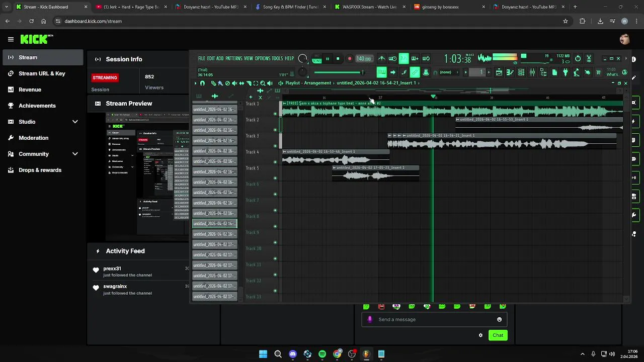Open the Kick profile avatar
The width and height of the screenshot is (644, 362).
coord(624,39)
